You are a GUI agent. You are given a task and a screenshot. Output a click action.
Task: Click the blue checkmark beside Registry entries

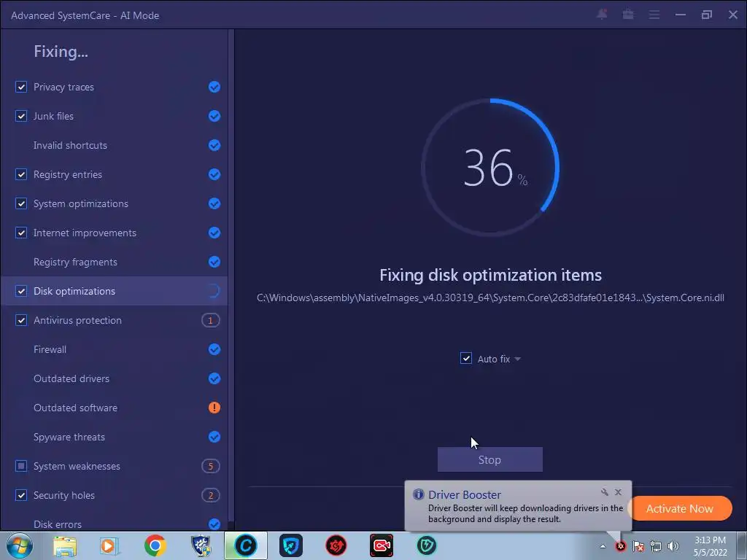click(x=214, y=174)
